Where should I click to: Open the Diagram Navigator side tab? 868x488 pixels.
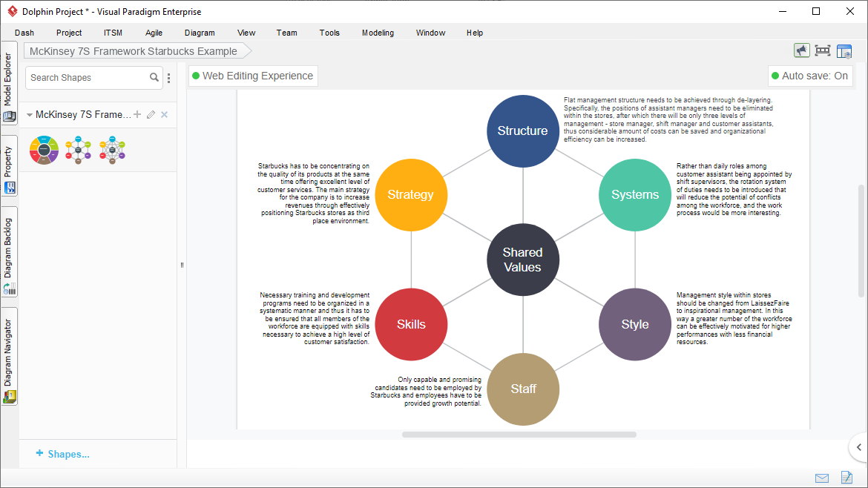[x=9, y=357]
